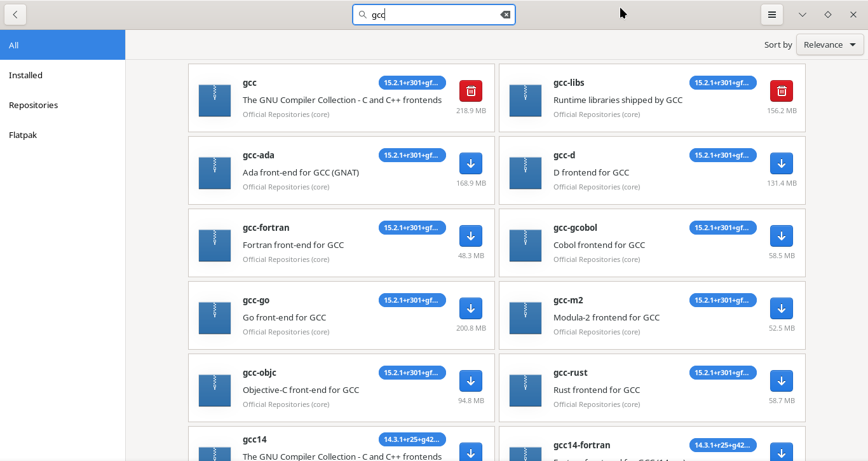This screenshot has height=461, width=868.
Task: Click the version badge of gcc-ada
Action: coord(412,155)
